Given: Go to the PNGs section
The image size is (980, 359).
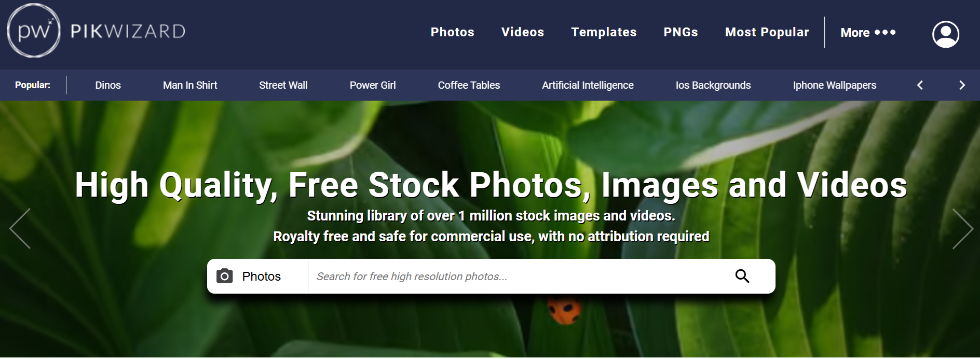Looking at the screenshot, I should [680, 32].
